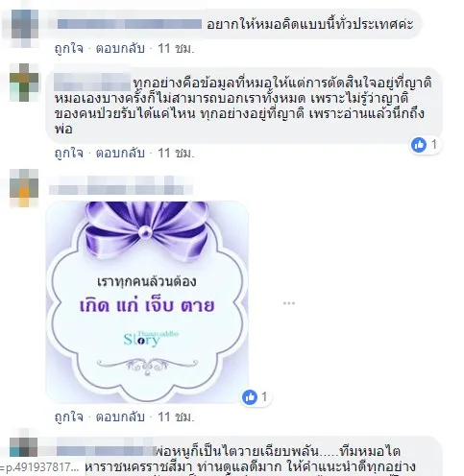Click blurred name of first commenter
This screenshot has width=464, height=476.
(130, 24)
